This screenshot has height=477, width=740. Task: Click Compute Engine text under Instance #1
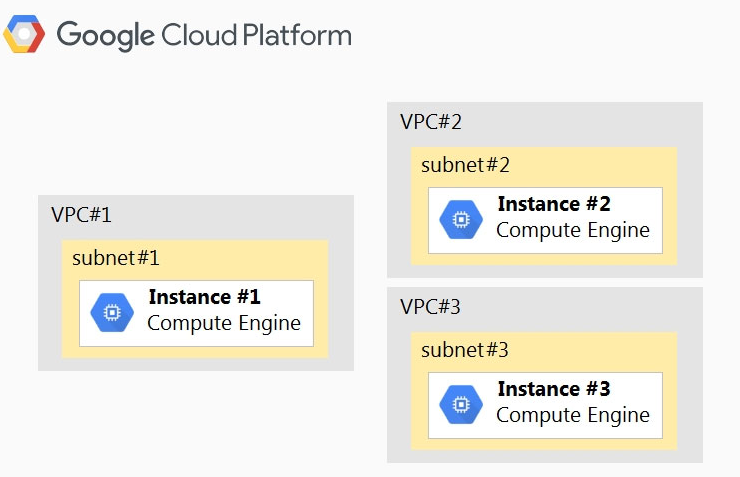coord(224,324)
